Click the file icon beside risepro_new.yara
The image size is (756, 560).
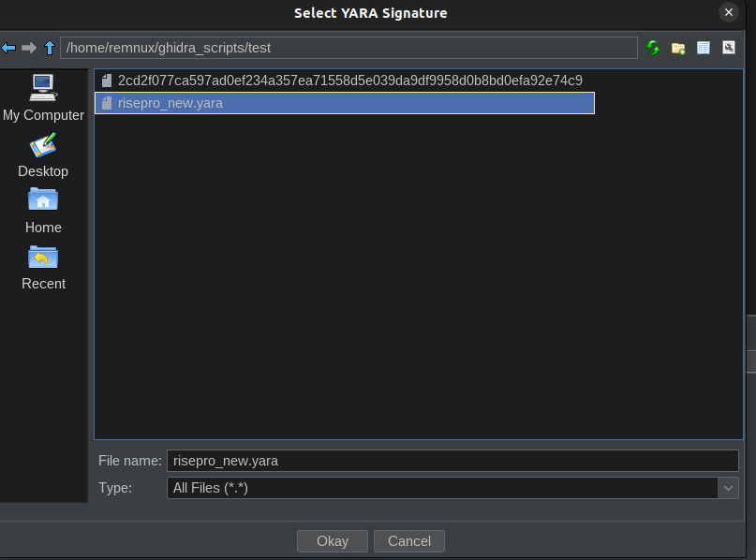pyautogui.click(x=107, y=103)
